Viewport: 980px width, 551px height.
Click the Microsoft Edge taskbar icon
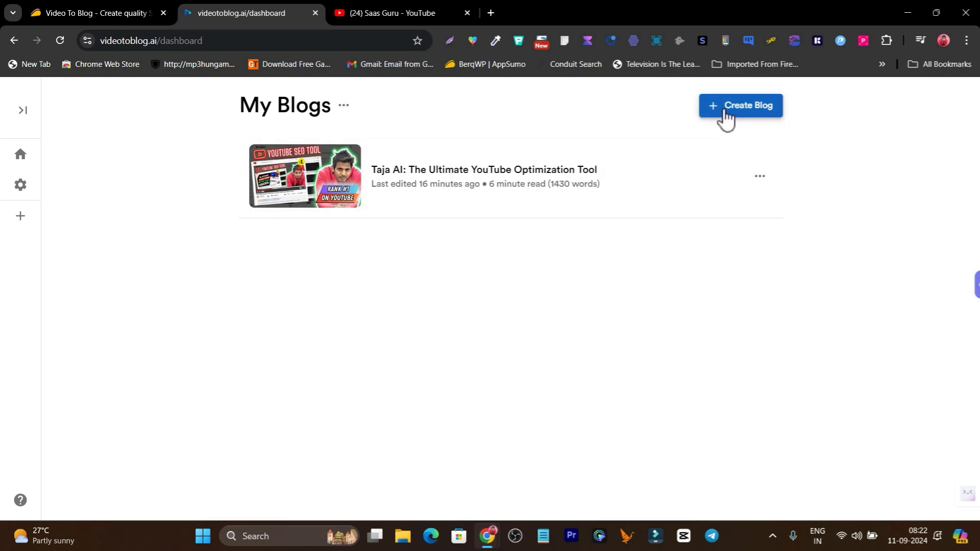pos(431,536)
